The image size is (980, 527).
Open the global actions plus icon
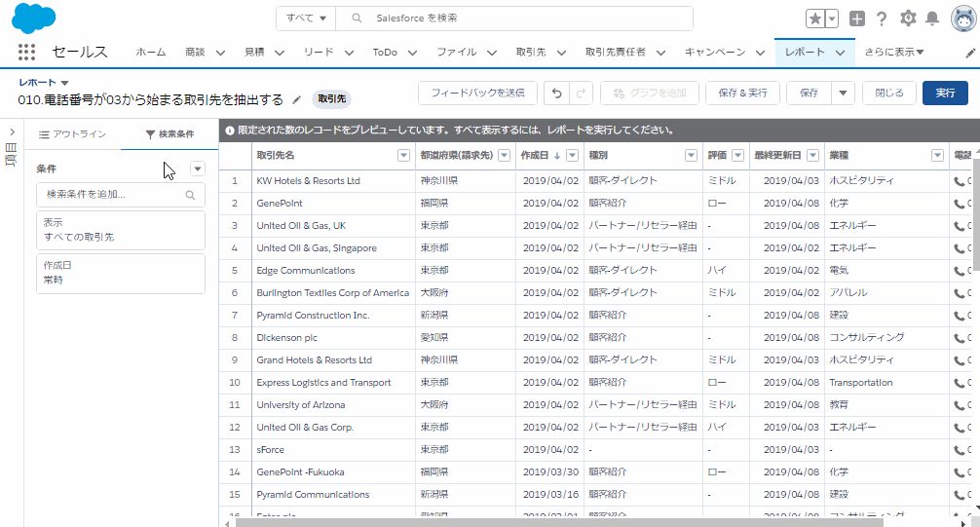[856, 19]
